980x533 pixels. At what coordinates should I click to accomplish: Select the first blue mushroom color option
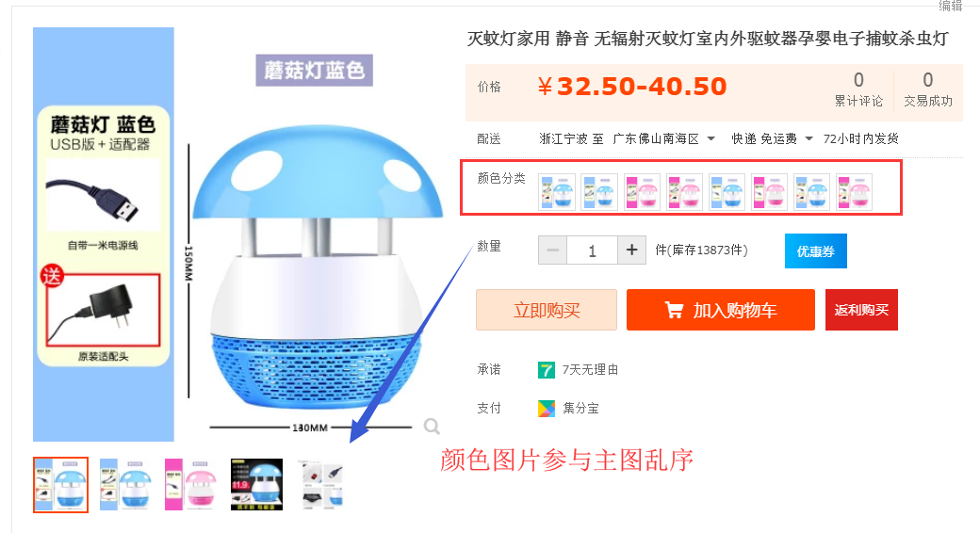[x=557, y=192]
